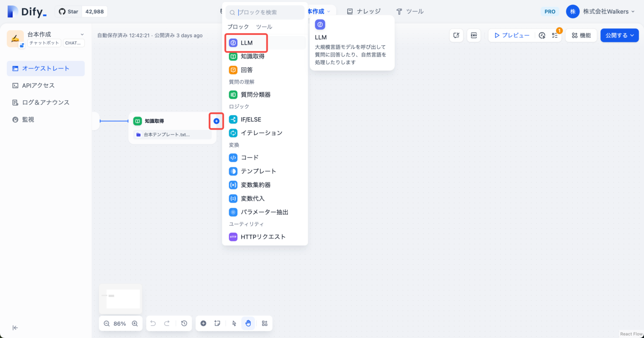
Task: Click the ブロックを検索 search field
Action: (268, 13)
